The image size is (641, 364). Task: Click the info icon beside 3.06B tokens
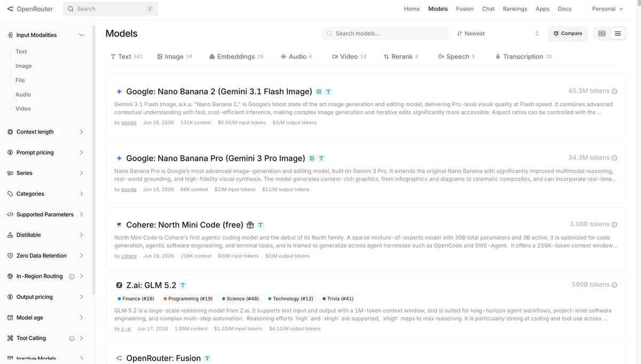(614, 225)
